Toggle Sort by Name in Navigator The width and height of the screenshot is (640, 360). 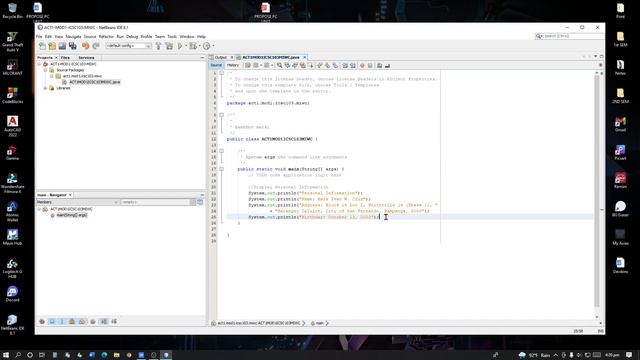coord(104,322)
